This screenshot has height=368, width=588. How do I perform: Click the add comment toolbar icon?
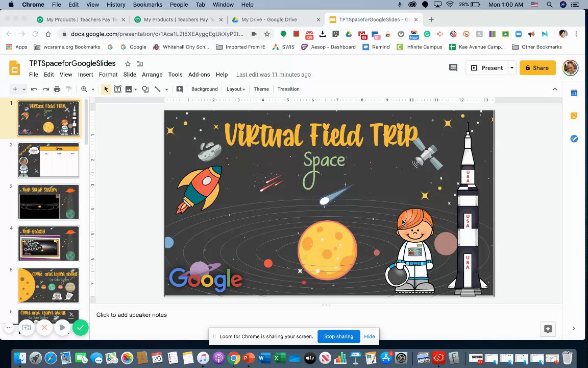pyautogui.click(x=180, y=89)
